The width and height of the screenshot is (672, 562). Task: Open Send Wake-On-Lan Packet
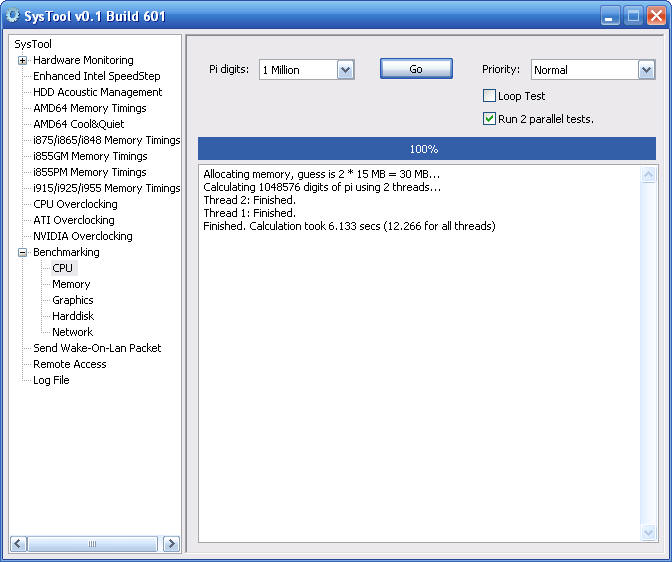tap(97, 348)
